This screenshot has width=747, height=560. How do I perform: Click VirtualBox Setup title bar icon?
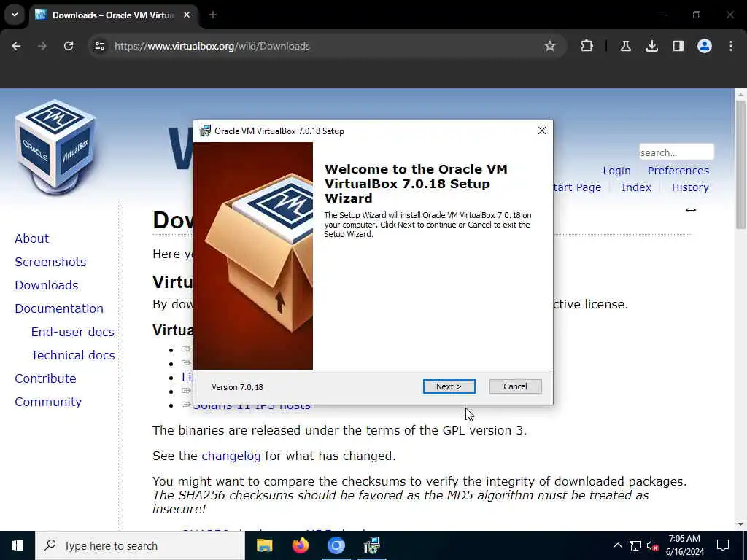coord(205,131)
